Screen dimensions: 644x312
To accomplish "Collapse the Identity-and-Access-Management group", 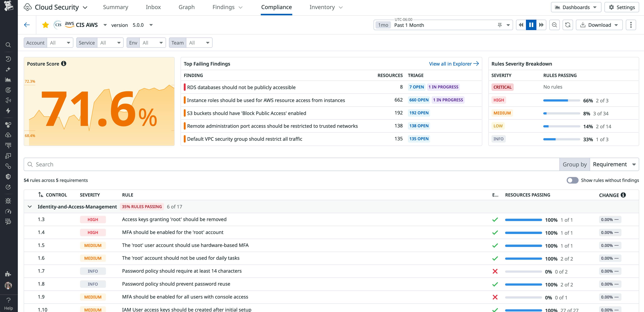I will tap(30, 207).
